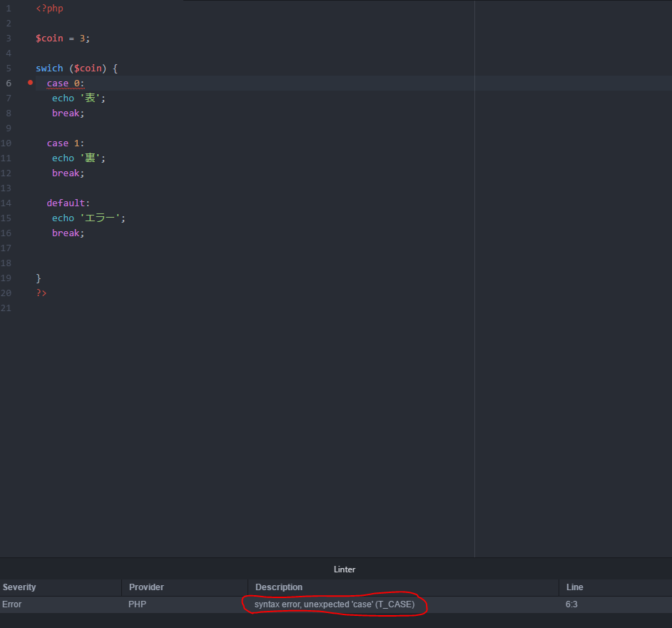Click the '?>' closing PHP tag

coord(40,293)
